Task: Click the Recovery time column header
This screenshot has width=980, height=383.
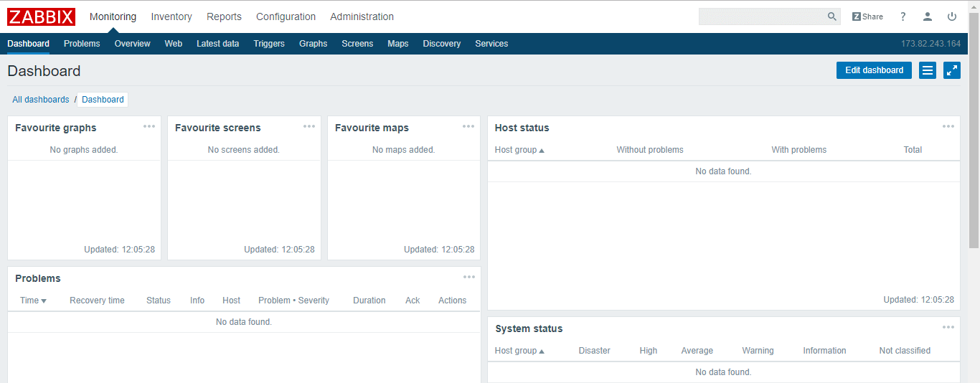Action: point(97,301)
